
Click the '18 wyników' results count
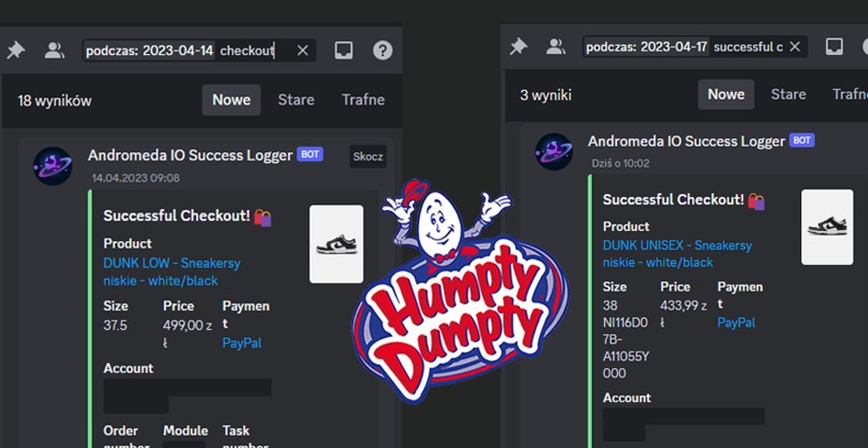(x=54, y=101)
